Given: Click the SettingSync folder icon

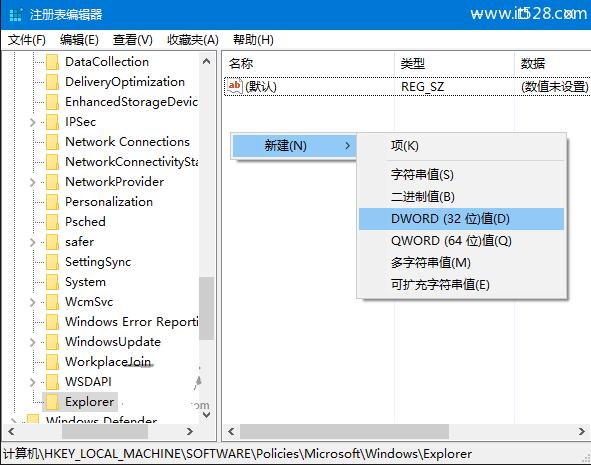Looking at the screenshot, I should (52, 262).
